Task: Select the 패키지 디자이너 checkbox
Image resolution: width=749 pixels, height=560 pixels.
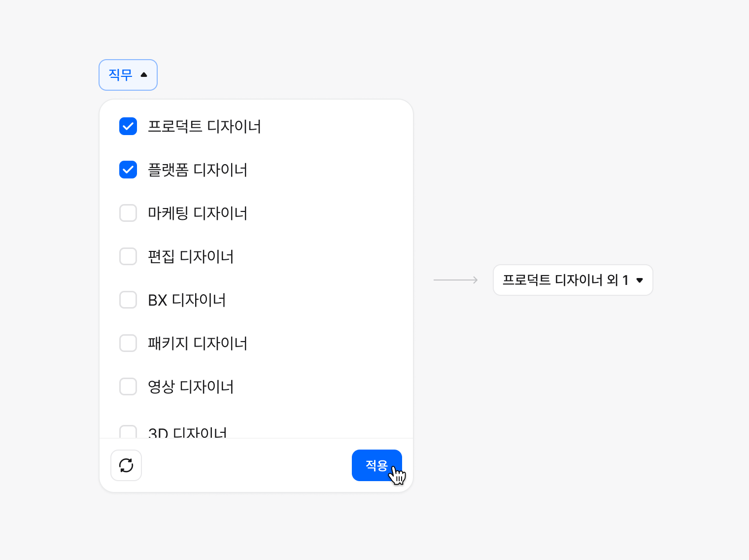Action: click(128, 343)
